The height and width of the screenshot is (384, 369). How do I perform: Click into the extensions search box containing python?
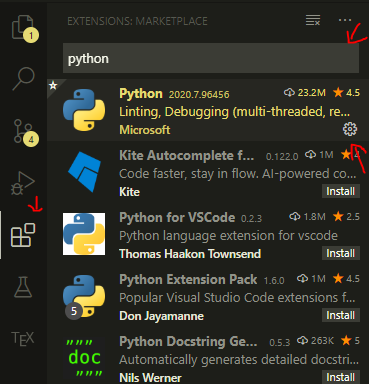(x=211, y=58)
